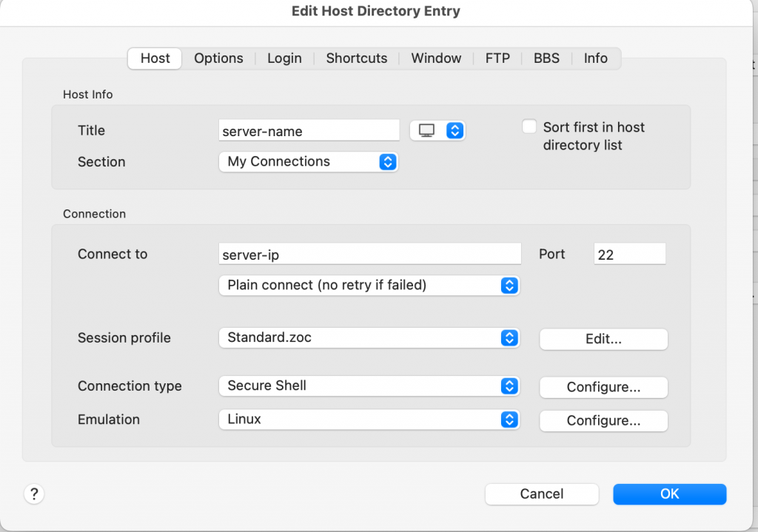This screenshot has height=532, width=758.
Task: Select the Window tab
Action: tap(436, 58)
